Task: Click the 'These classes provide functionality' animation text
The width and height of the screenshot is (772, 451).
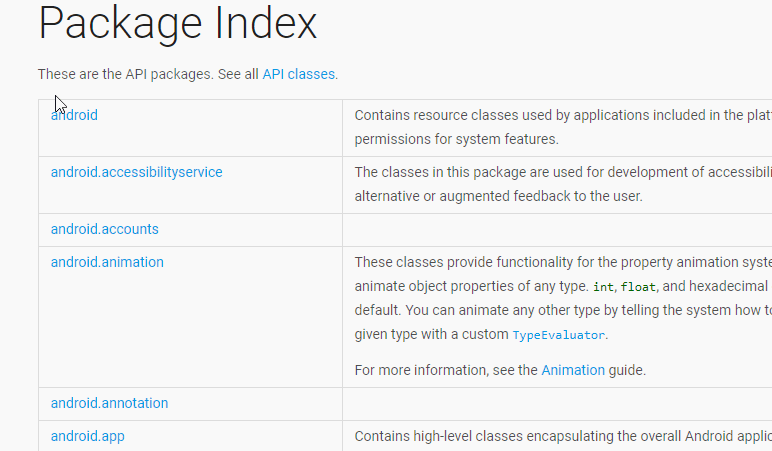Action: (562, 262)
